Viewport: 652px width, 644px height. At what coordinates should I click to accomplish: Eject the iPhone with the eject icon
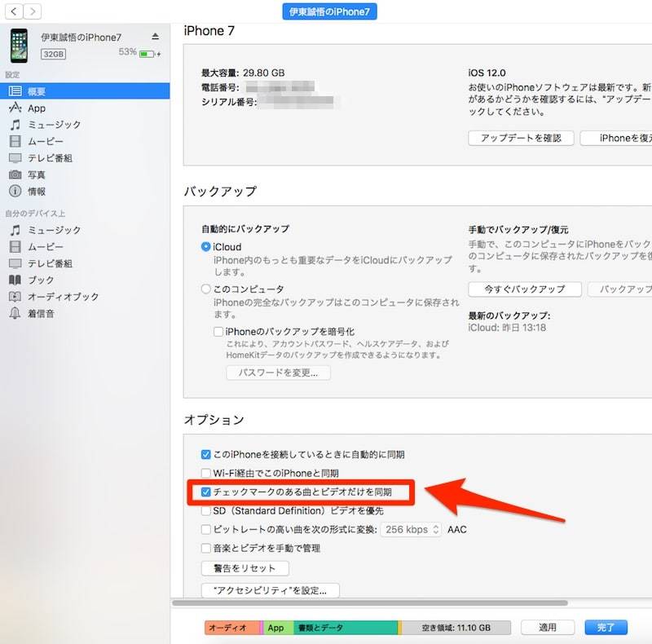[x=155, y=37]
